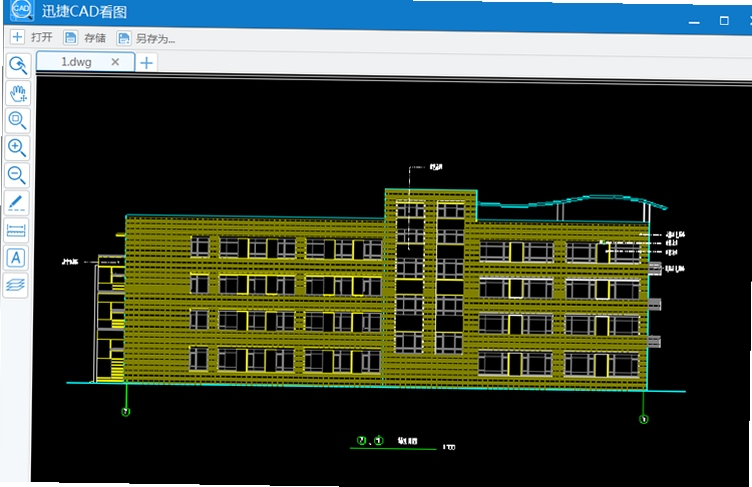Click the zoom in magnifier icon
Image resolution: width=752 pixels, height=487 pixels.
click(17, 148)
